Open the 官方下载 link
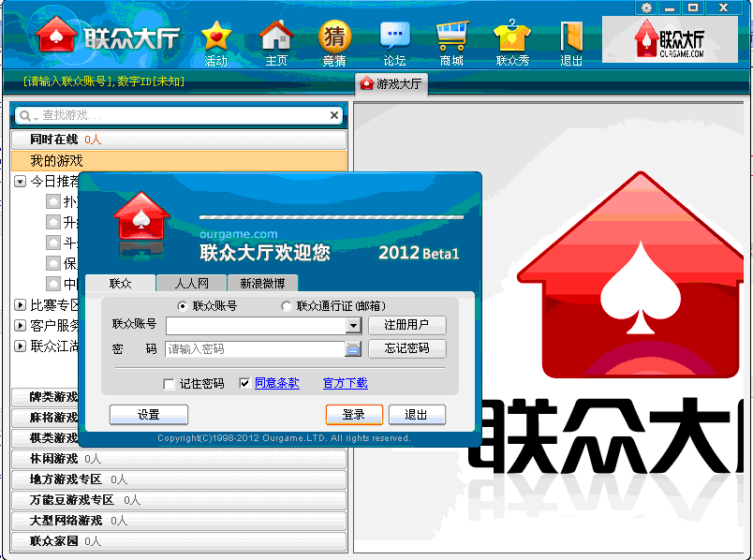Screen dimensions: 753x560 (x=346, y=383)
